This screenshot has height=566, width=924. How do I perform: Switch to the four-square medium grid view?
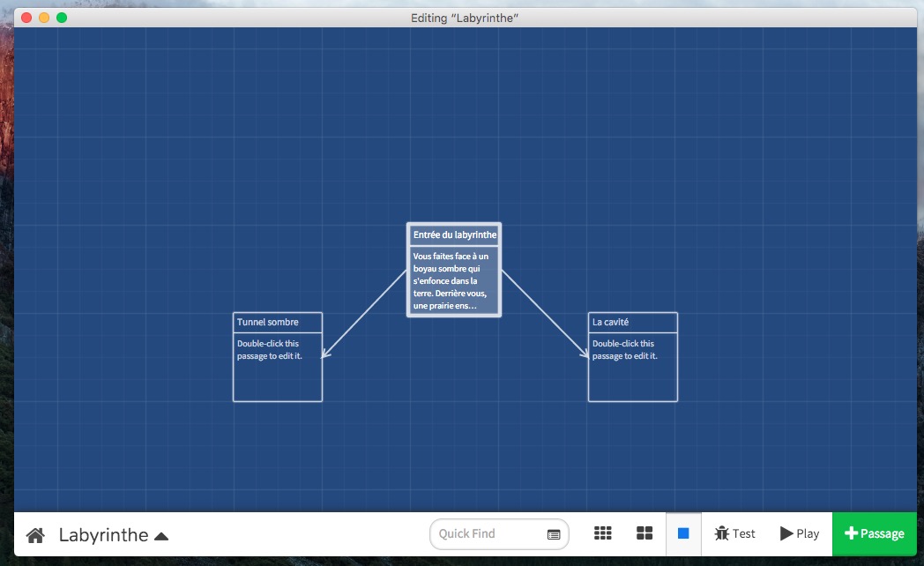click(x=645, y=533)
